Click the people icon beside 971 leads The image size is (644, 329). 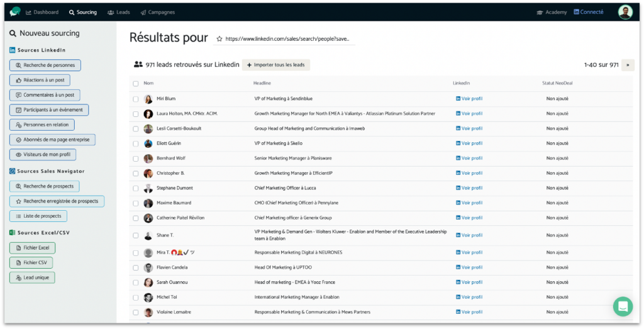tap(138, 65)
